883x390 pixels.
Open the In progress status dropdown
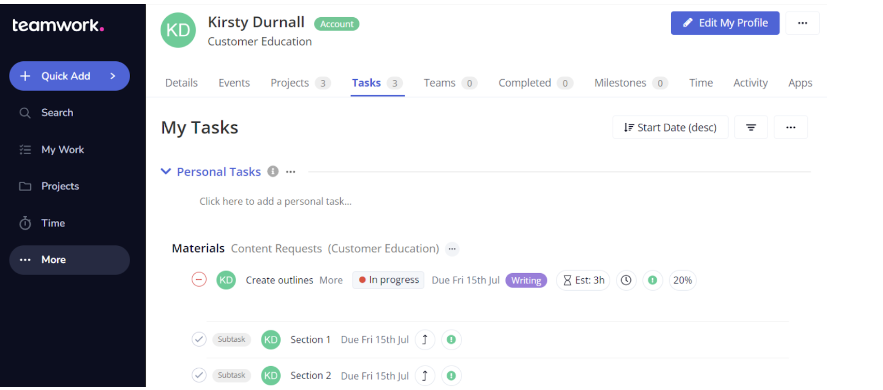[x=389, y=280]
